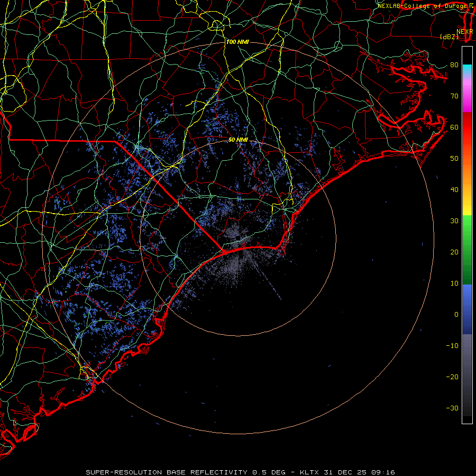Click the "50 NMI" range ring label
Screen dimensions: 476x476
[238, 140]
